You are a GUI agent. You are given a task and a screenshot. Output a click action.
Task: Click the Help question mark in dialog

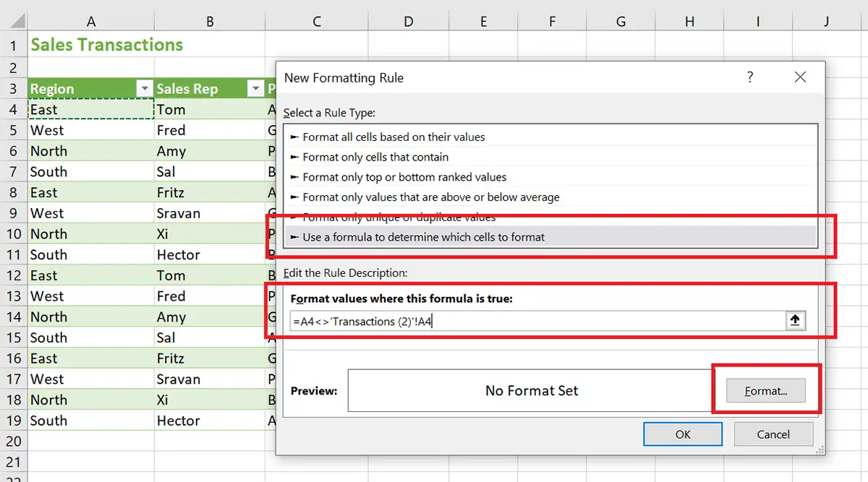pos(750,77)
